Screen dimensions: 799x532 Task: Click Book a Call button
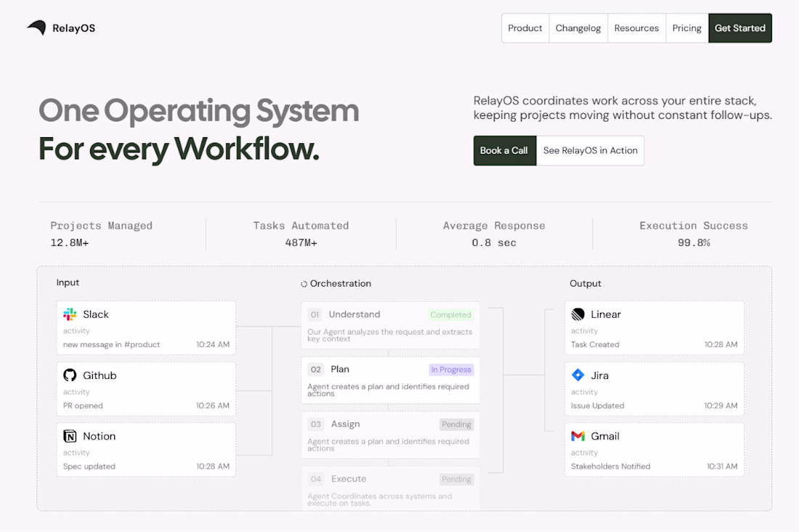click(x=505, y=150)
